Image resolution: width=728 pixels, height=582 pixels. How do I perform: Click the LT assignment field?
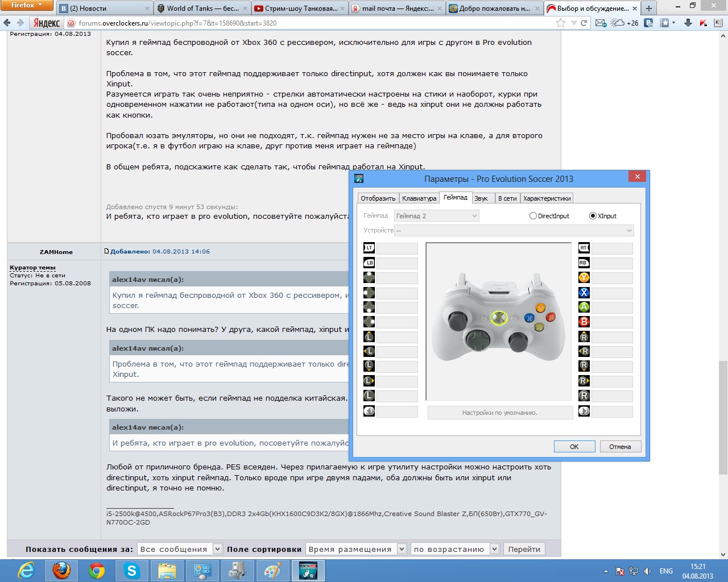tap(397, 248)
